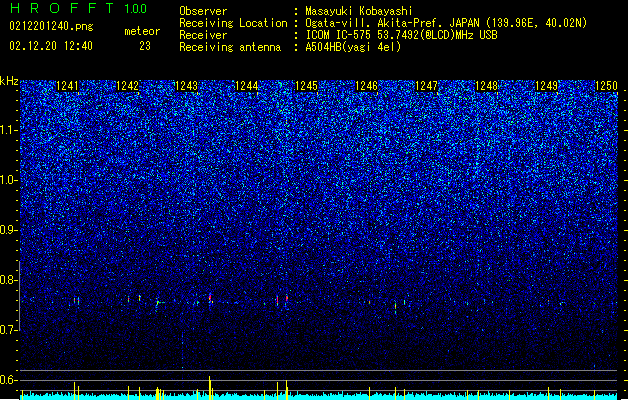Click the 1250 time marker
This screenshot has height=400, width=629.
(606, 86)
